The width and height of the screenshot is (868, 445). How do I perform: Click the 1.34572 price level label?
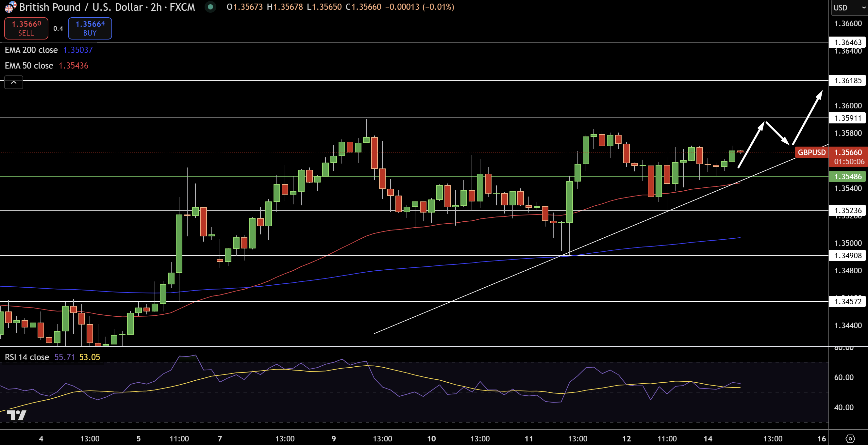click(848, 301)
